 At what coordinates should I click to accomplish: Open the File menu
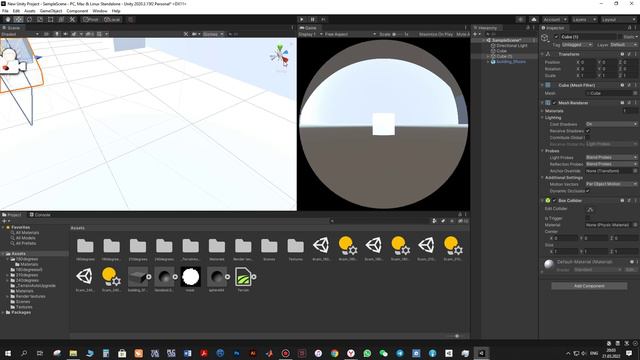[5, 11]
